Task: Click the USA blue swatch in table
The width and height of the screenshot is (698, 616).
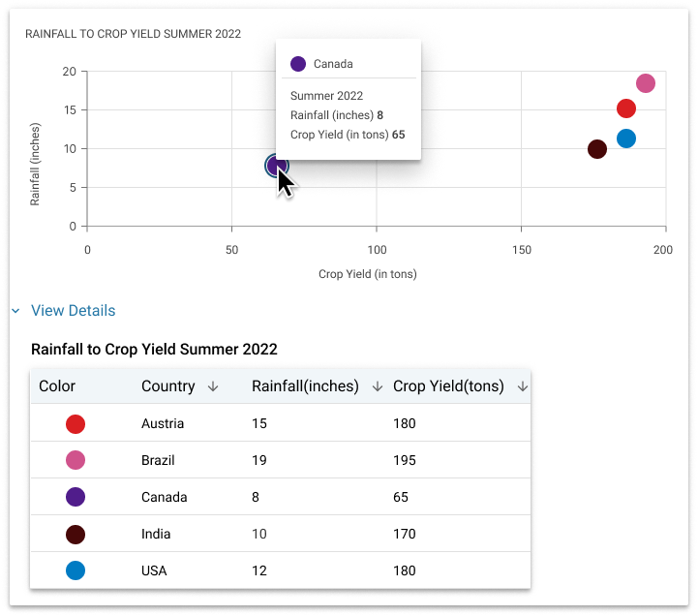Action: (x=76, y=570)
